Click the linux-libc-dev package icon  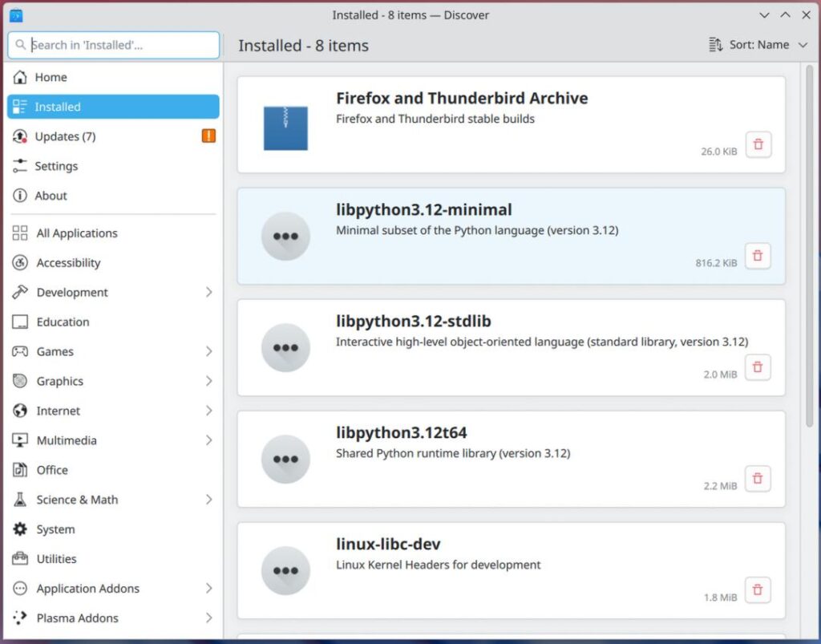(285, 571)
